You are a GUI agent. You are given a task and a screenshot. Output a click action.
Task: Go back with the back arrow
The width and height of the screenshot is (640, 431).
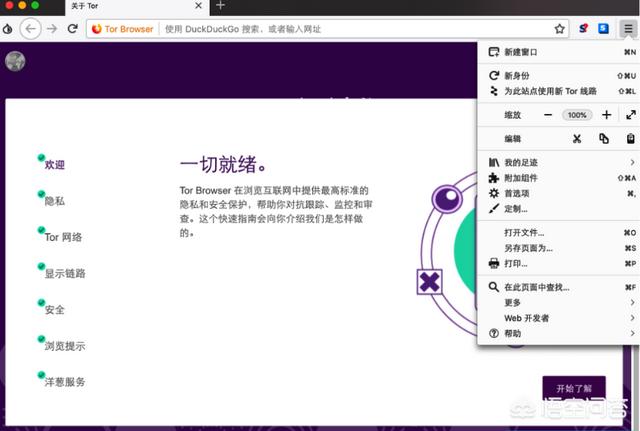tap(31, 29)
